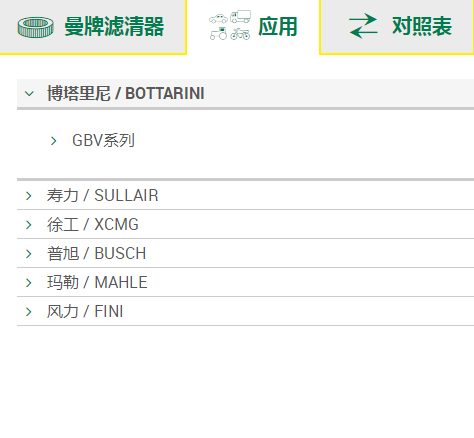Expand the 徐工 / XCMG arrow
The image size is (474, 438).
click(x=29, y=225)
